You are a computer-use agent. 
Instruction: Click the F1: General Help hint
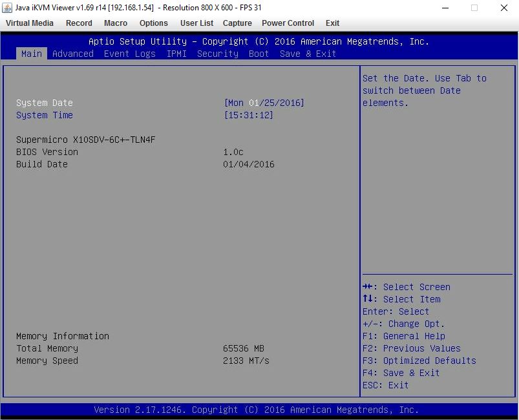(404, 336)
